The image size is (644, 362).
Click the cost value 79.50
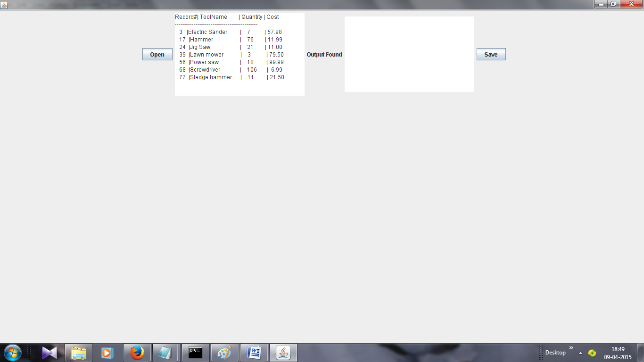[277, 55]
